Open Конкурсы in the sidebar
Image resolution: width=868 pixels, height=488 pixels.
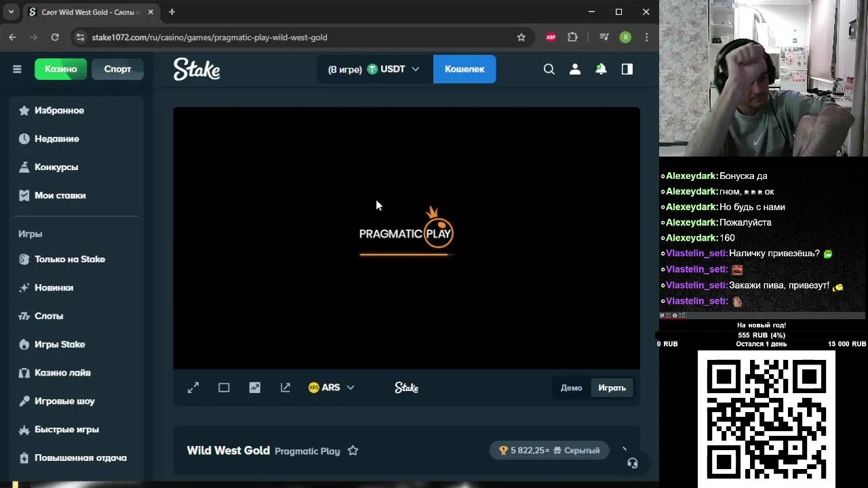[76, 167]
